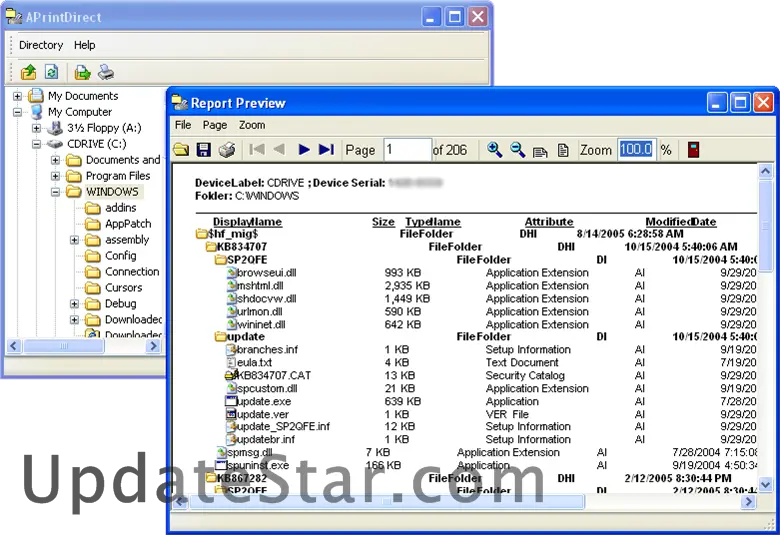Click scroll right arrow in Report Preview
The width and height of the screenshot is (780, 535).
click(748, 502)
